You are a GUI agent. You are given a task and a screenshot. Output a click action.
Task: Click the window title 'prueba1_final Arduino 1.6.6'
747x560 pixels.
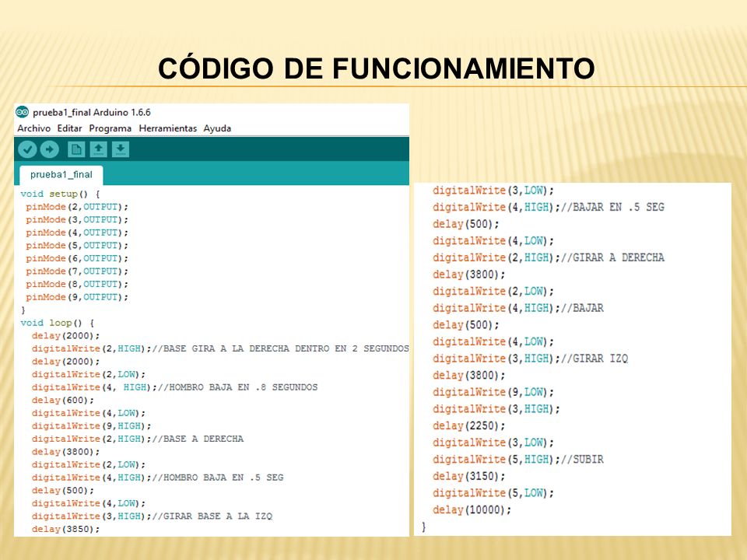(92, 112)
